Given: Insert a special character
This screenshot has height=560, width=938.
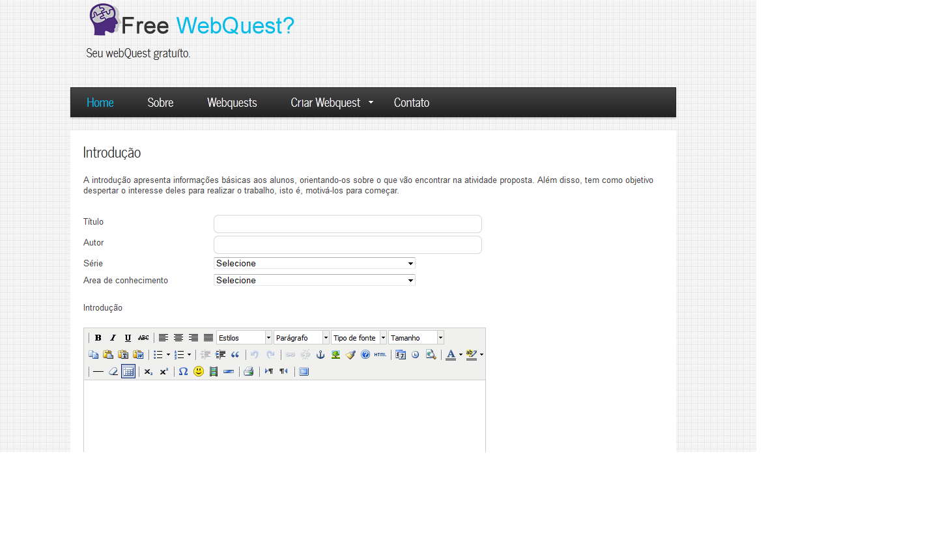Looking at the screenshot, I should tap(183, 371).
